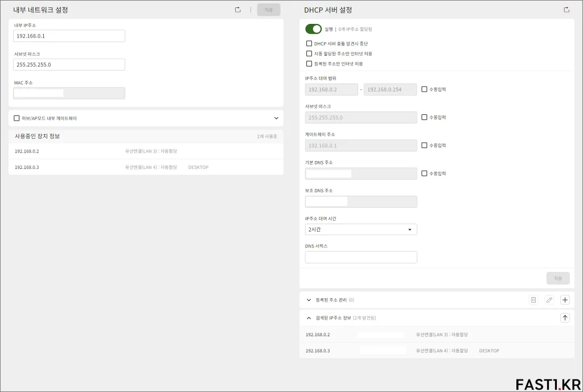This screenshot has width=583, height=392.
Task: Click pencil edit icon in 등록된 주소 관리
Action: click(x=549, y=300)
